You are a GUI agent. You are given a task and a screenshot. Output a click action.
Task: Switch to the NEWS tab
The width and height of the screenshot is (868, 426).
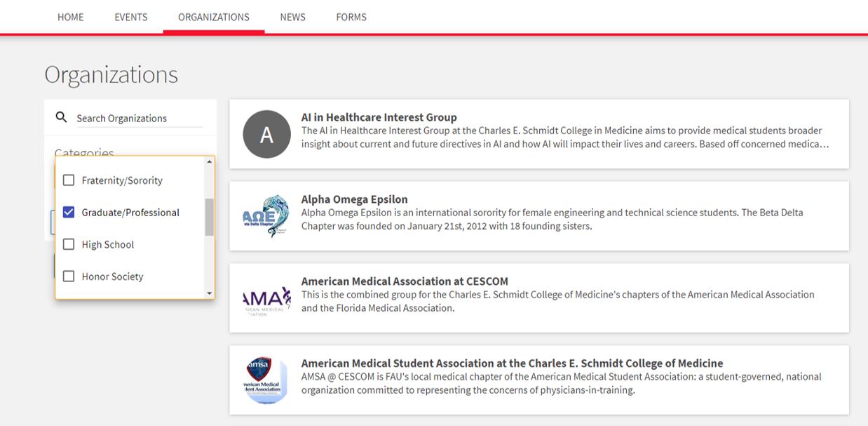[x=292, y=17]
